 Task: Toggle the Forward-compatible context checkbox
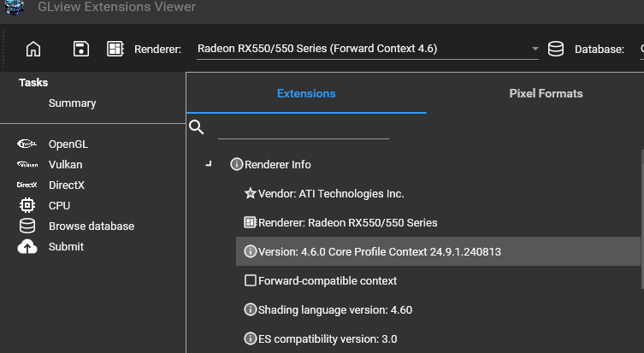coord(250,280)
